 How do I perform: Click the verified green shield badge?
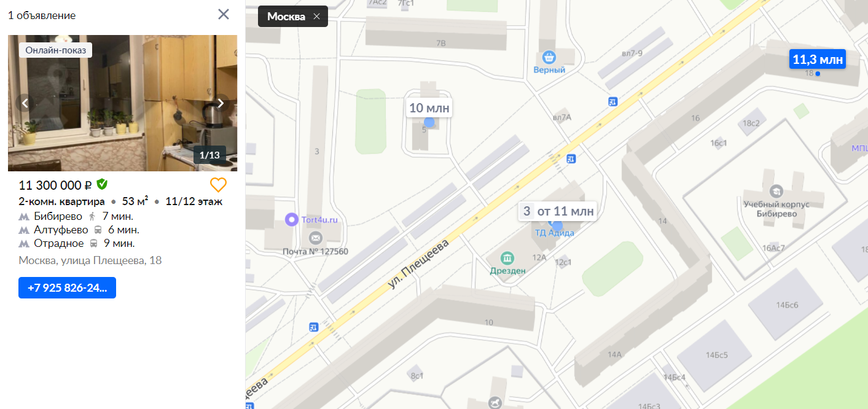pos(102,184)
